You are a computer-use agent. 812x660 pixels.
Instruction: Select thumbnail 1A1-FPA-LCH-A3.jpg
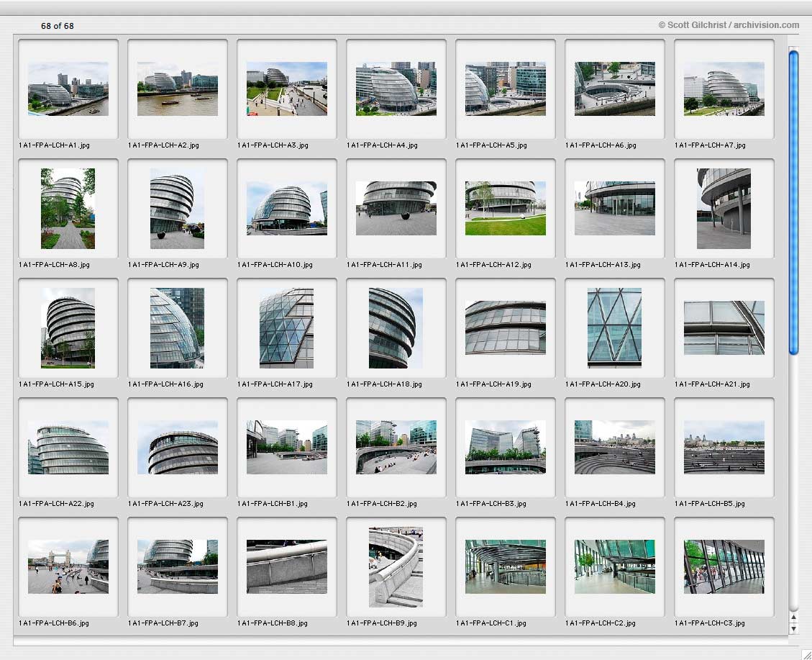coord(287,89)
